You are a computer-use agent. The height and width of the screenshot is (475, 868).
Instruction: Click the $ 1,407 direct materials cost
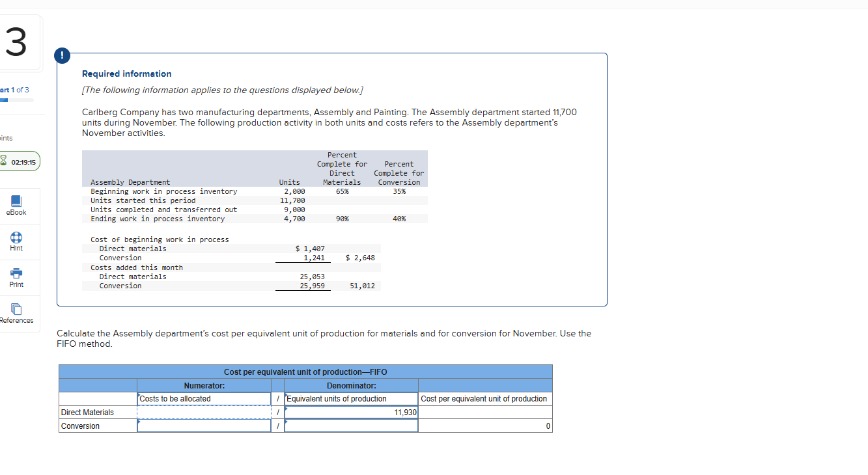[310, 249]
